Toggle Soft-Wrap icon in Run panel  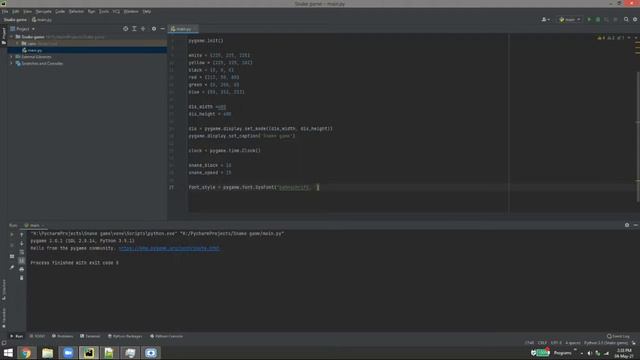(22, 252)
